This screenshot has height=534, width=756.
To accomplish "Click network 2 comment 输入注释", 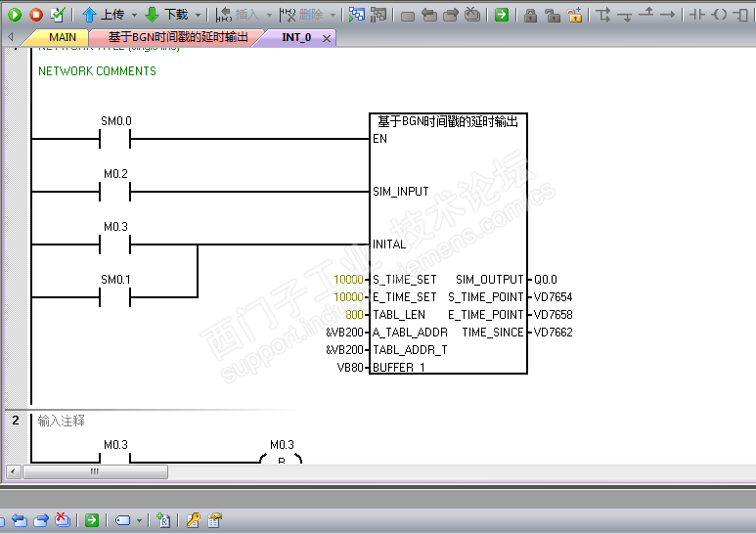I will pos(61,421).
